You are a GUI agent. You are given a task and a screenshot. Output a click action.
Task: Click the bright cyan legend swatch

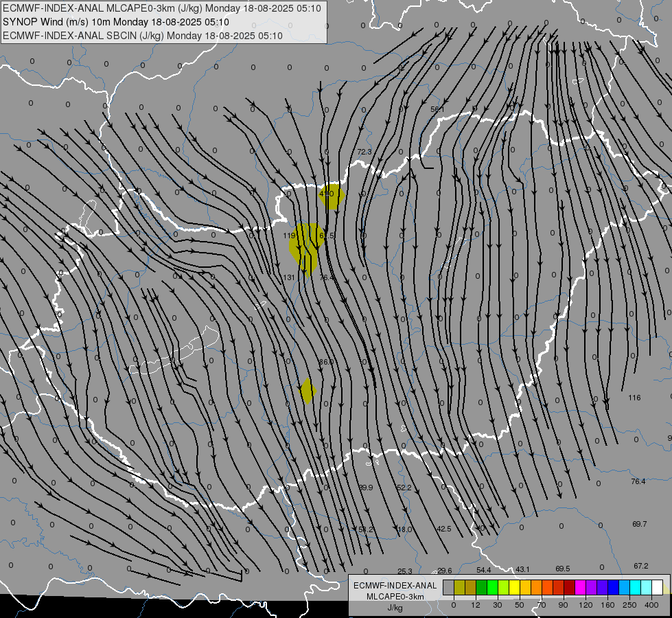point(636,587)
